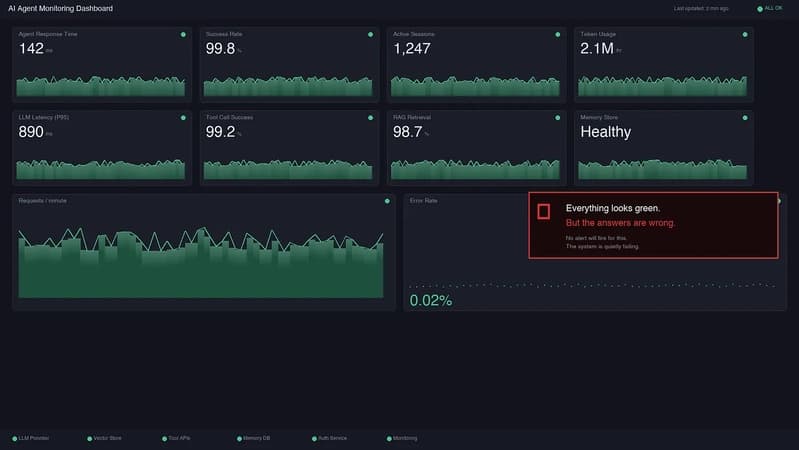
Task: Click the 1,247 active sessions value
Action: [412, 49]
